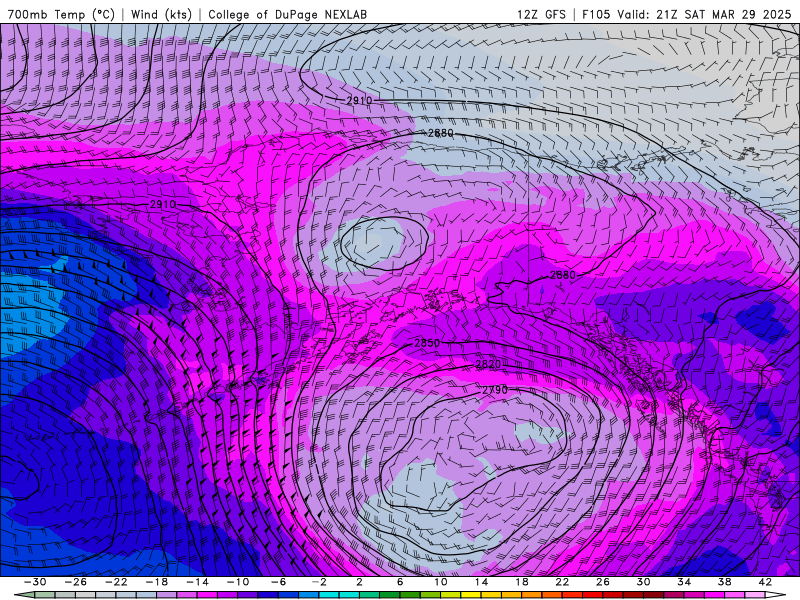
Task: Click the 2 value on the temperature scale
Action: click(359, 582)
